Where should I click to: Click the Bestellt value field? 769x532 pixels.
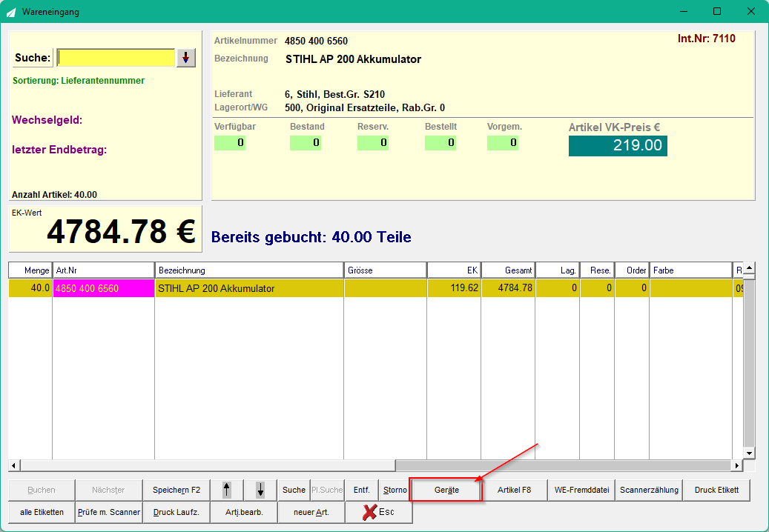pyautogui.click(x=440, y=142)
